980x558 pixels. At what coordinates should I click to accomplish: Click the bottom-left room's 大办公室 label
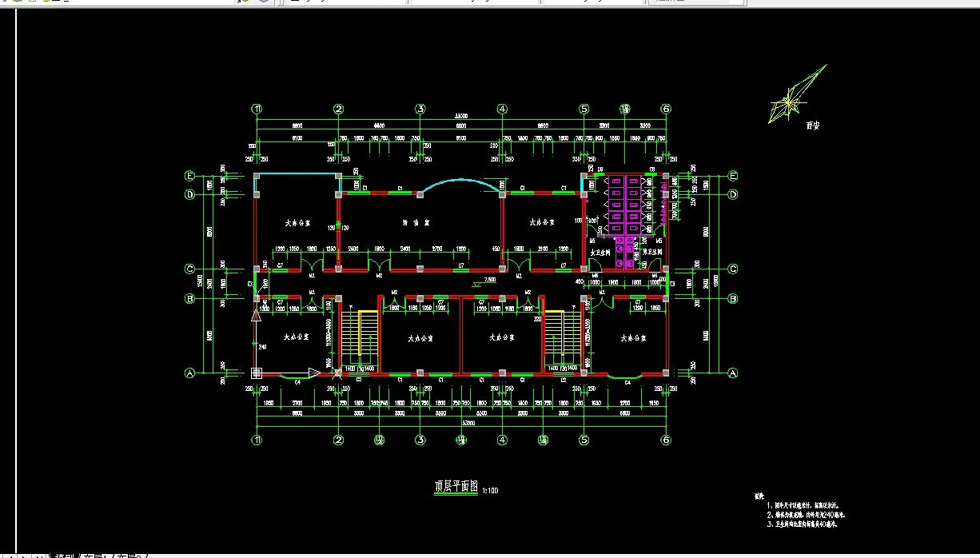point(297,337)
